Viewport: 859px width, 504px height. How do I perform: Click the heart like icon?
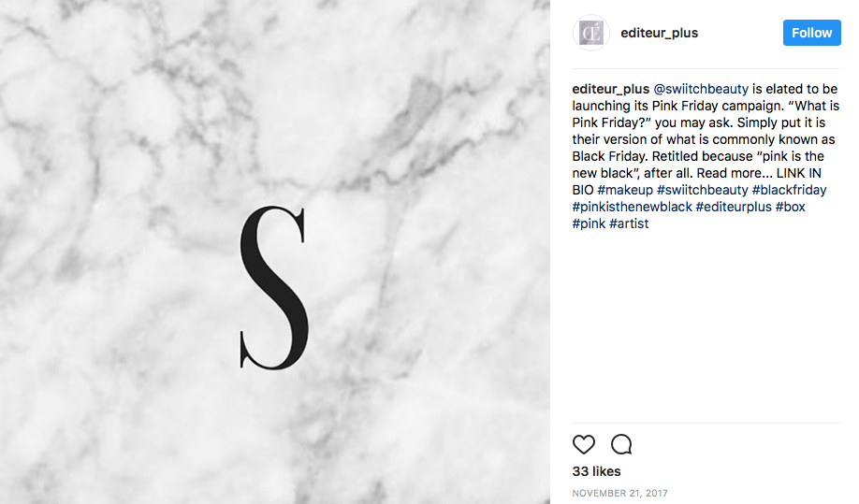click(584, 444)
